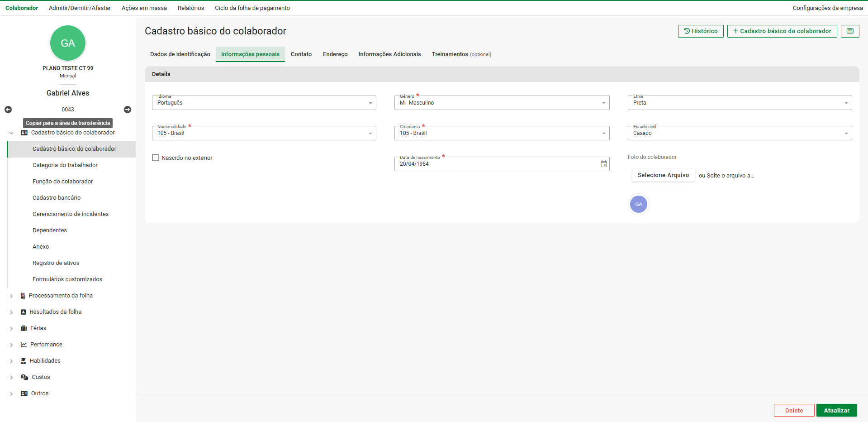Click the Selecione Arquivo upload button
868x422 pixels.
click(663, 175)
